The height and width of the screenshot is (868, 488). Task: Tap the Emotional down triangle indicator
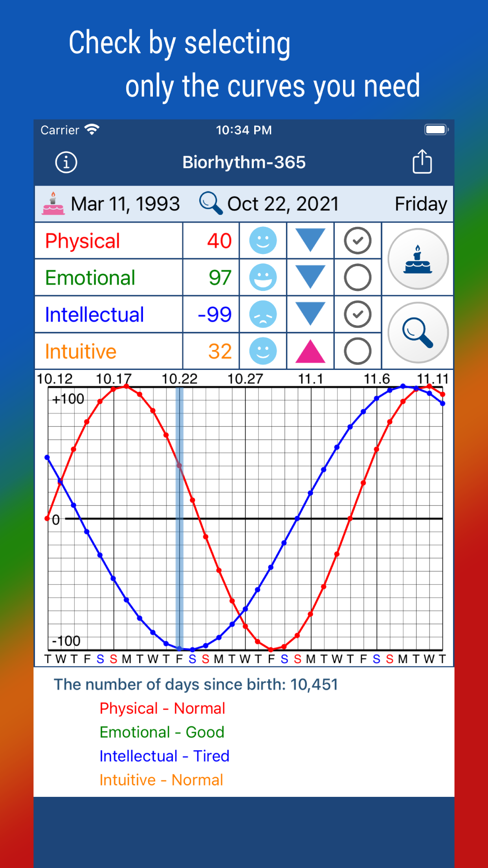coord(310,277)
